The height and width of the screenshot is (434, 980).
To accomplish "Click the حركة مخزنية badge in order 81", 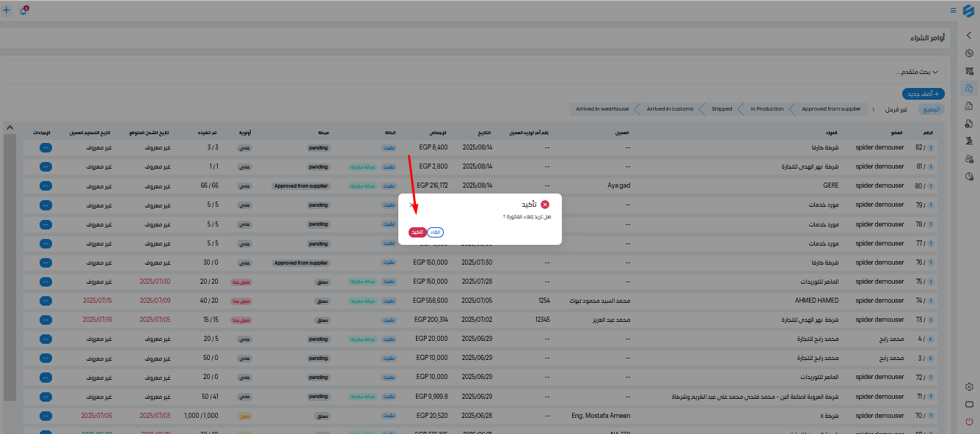I will tap(362, 167).
